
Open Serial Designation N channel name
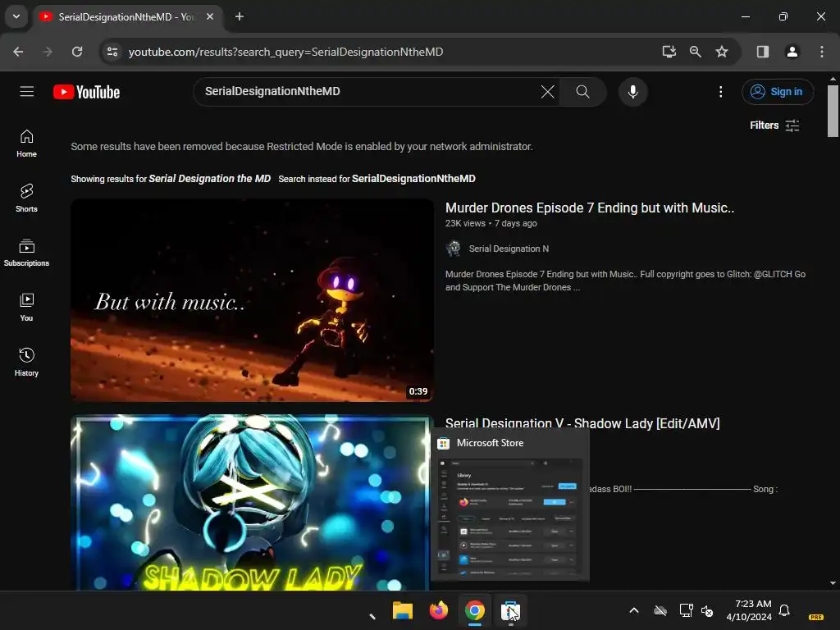coord(509,249)
